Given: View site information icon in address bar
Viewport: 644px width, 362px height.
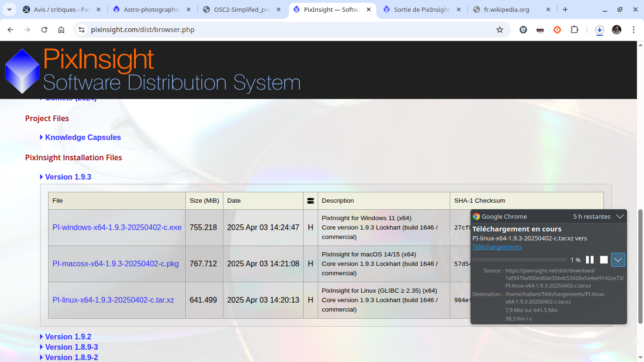Looking at the screenshot, I should tap(82, 30).
